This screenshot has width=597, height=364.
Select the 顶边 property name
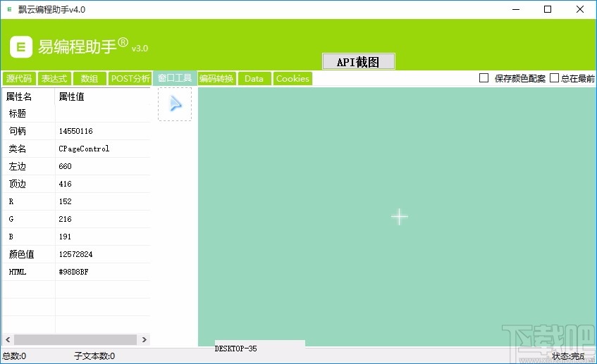18,184
